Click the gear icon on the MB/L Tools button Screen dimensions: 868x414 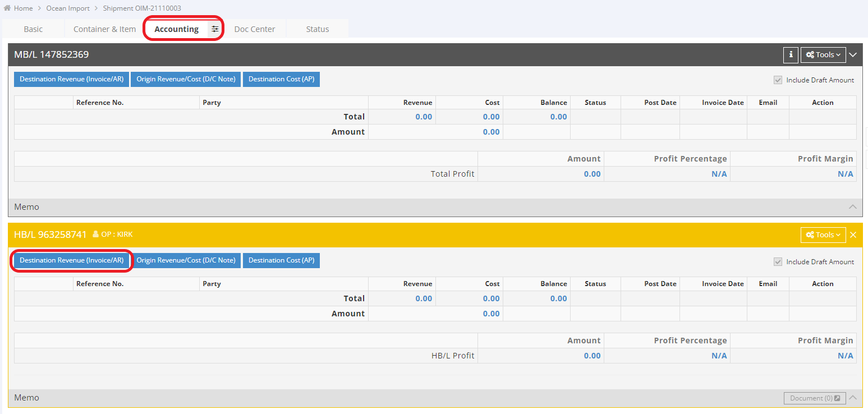pos(809,54)
